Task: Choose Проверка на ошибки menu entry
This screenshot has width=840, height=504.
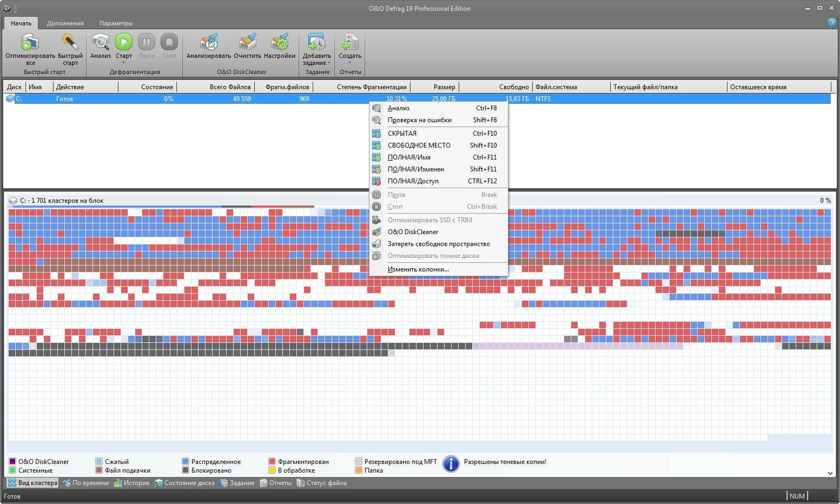Action: [439, 120]
